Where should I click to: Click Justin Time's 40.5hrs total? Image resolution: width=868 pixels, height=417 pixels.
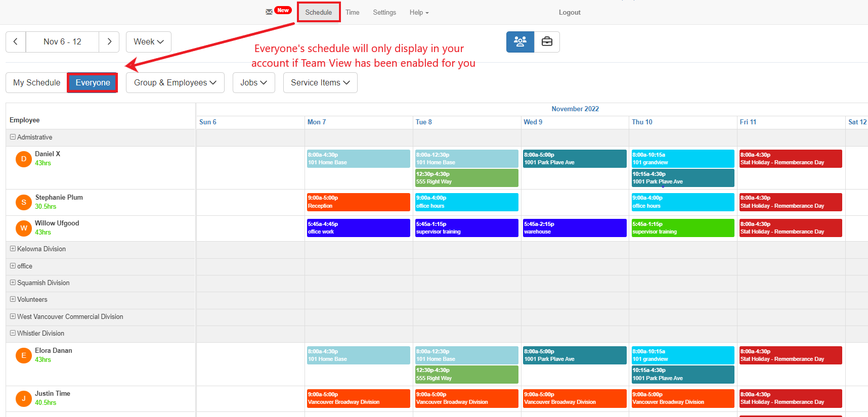coord(46,403)
